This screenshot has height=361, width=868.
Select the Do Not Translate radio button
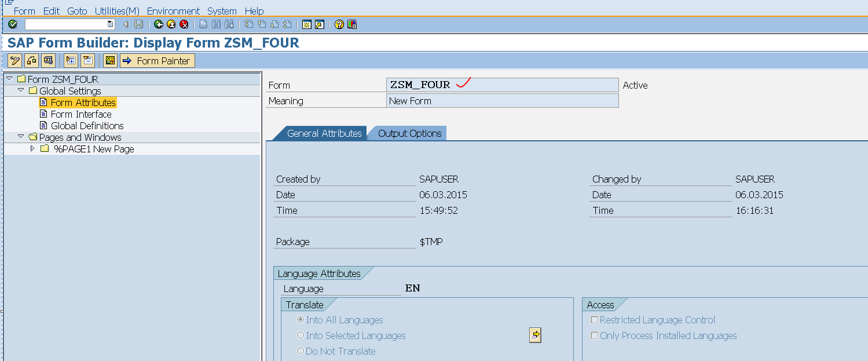pyautogui.click(x=301, y=351)
